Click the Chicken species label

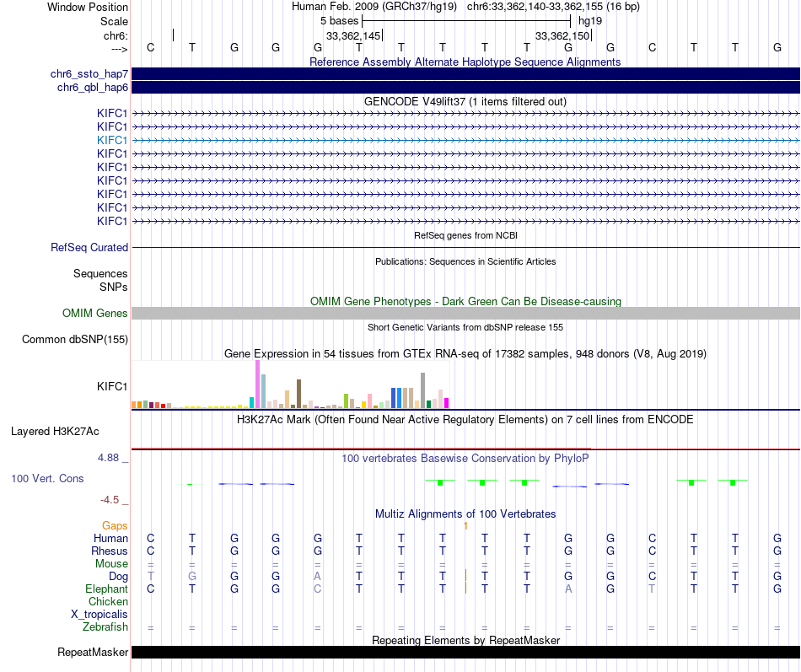(108, 602)
